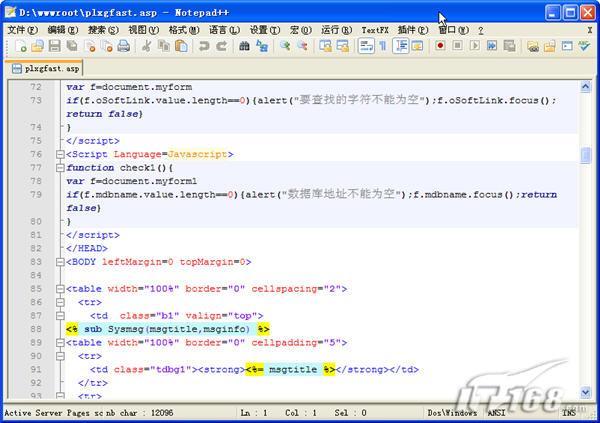
Task: Open the 文件(F) menu
Action: point(23,30)
